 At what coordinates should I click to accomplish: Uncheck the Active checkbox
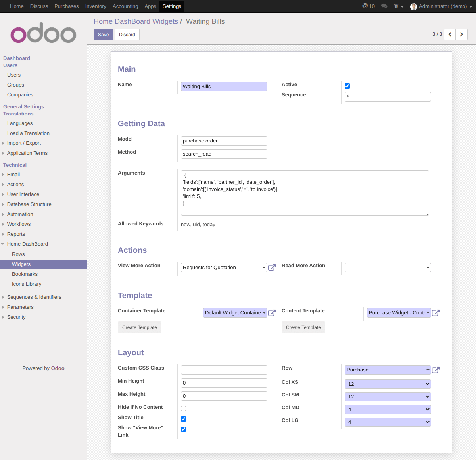[347, 86]
